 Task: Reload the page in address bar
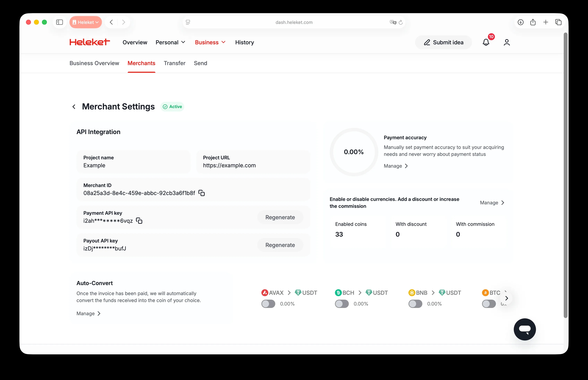click(401, 23)
